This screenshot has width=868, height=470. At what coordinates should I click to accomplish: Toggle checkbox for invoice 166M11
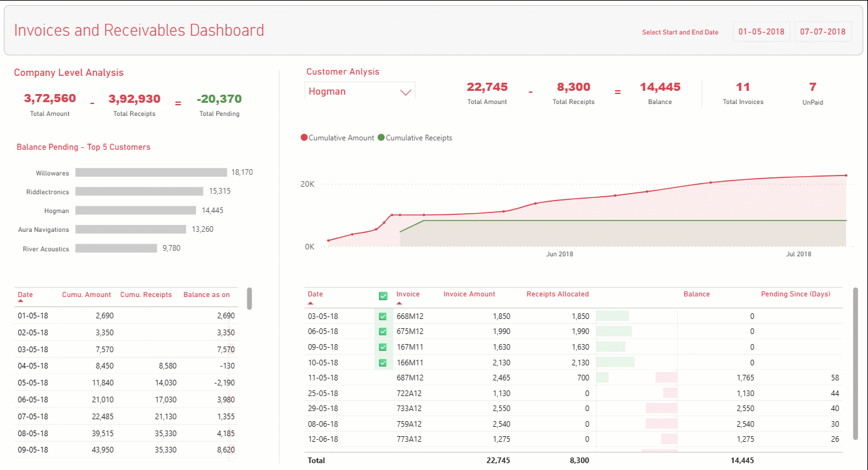coord(383,362)
